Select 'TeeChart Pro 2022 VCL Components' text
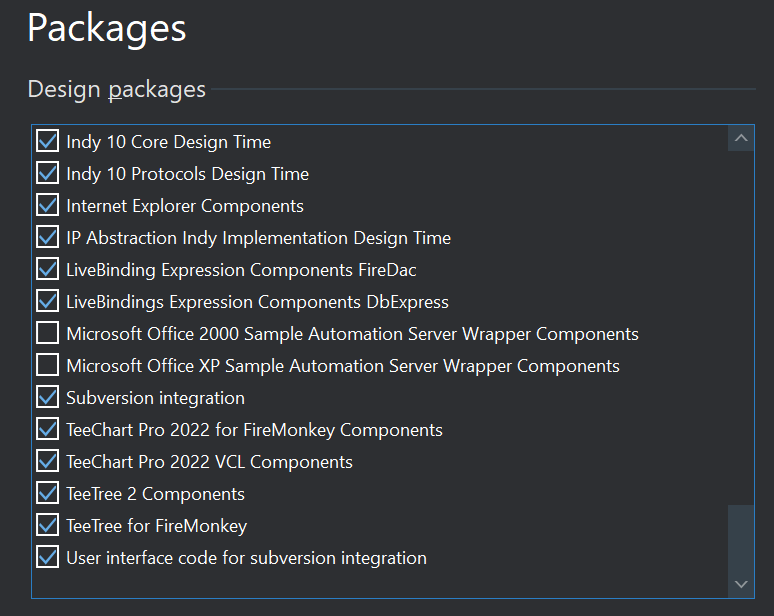774x616 pixels. (210, 462)
